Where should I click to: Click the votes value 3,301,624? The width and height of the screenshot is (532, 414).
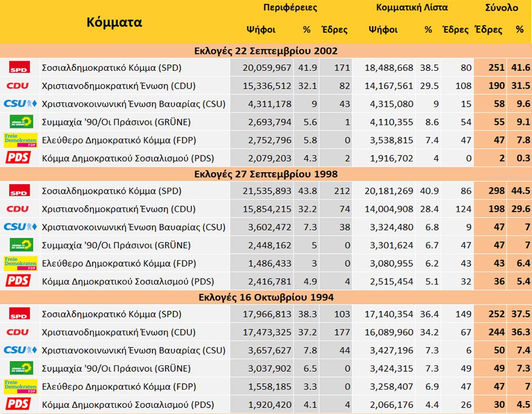pos(391,245)
